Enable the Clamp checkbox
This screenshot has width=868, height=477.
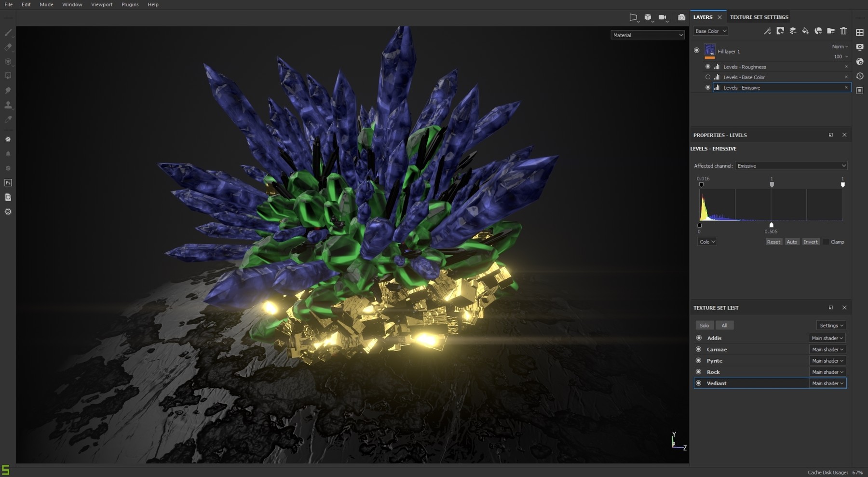click(x=827, y=242)
